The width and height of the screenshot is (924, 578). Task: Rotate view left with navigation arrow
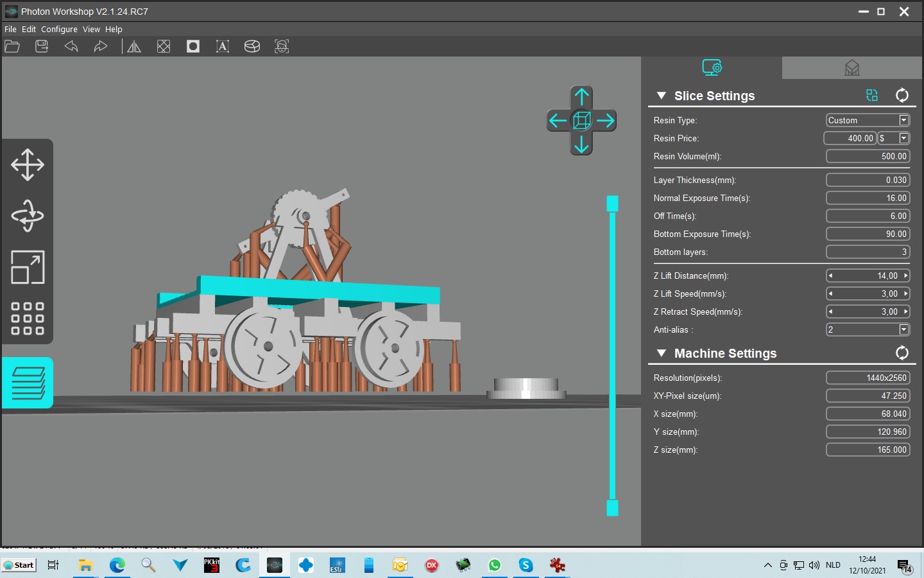558,120
